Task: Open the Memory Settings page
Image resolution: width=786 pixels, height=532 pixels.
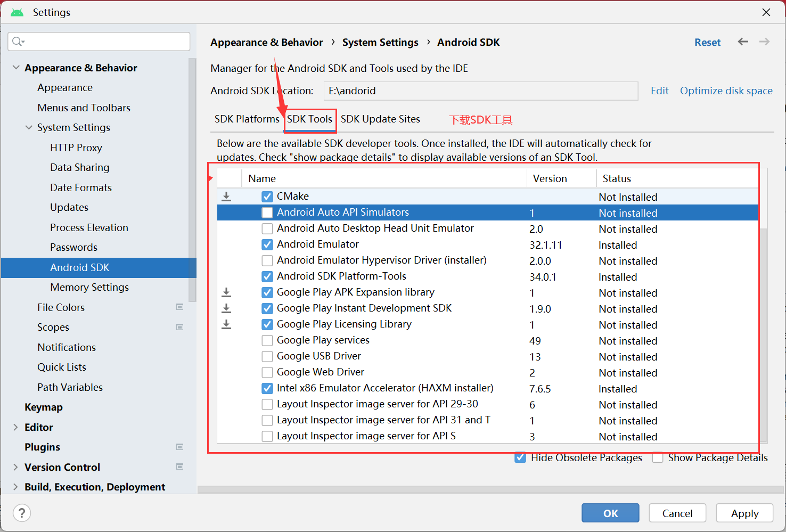Action: point(89,287)
